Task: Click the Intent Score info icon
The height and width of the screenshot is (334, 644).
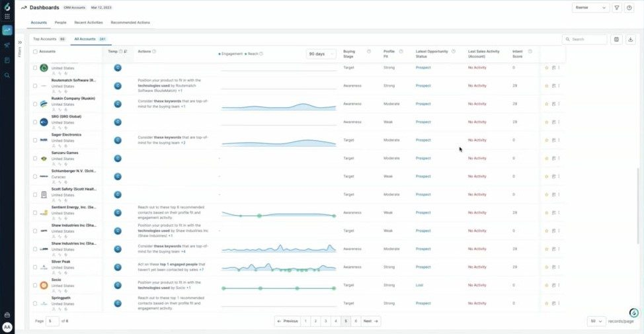Action: (530, 52)
